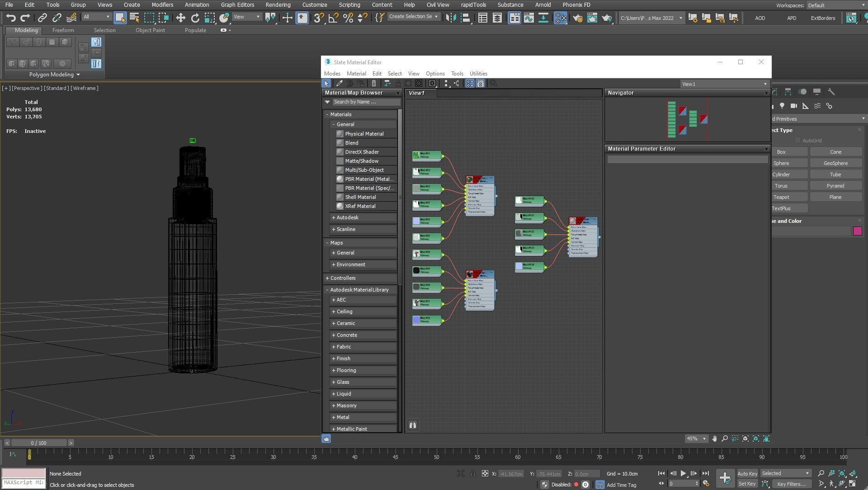Viewport: 868px width, 490px height.
Task: Switch to the Freeform ribbon tab
Action: pos(63,30)
